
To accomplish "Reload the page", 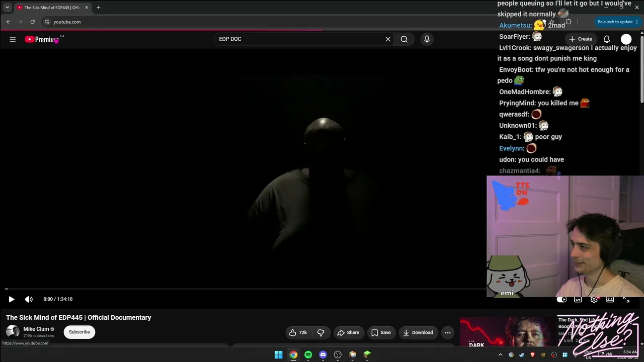I will tap(32, 22).
